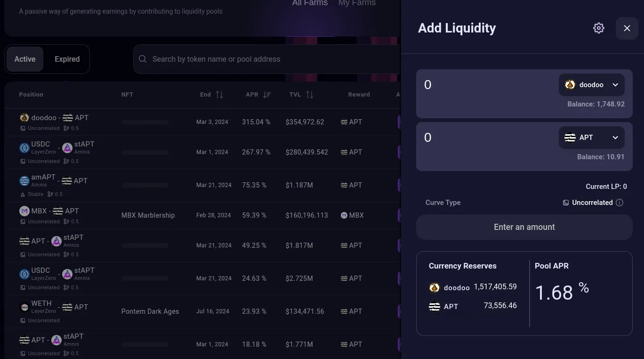Click the doodoo balance to use max amount
This screenshot has height=359, width=644.
[596, 104]
